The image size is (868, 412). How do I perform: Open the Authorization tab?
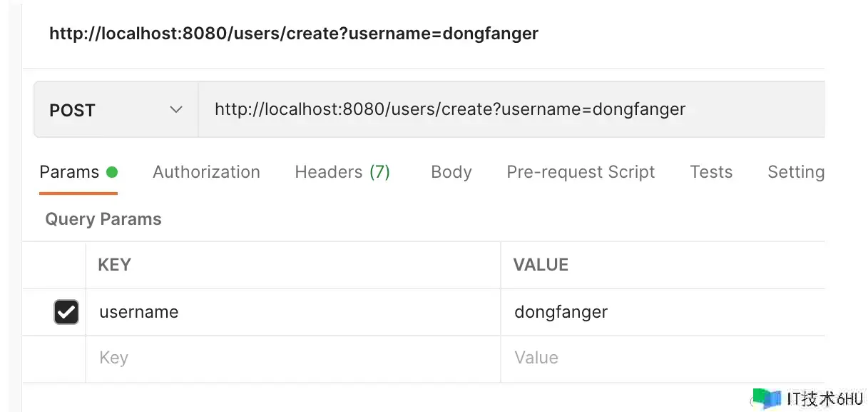(x=206, y=172)
